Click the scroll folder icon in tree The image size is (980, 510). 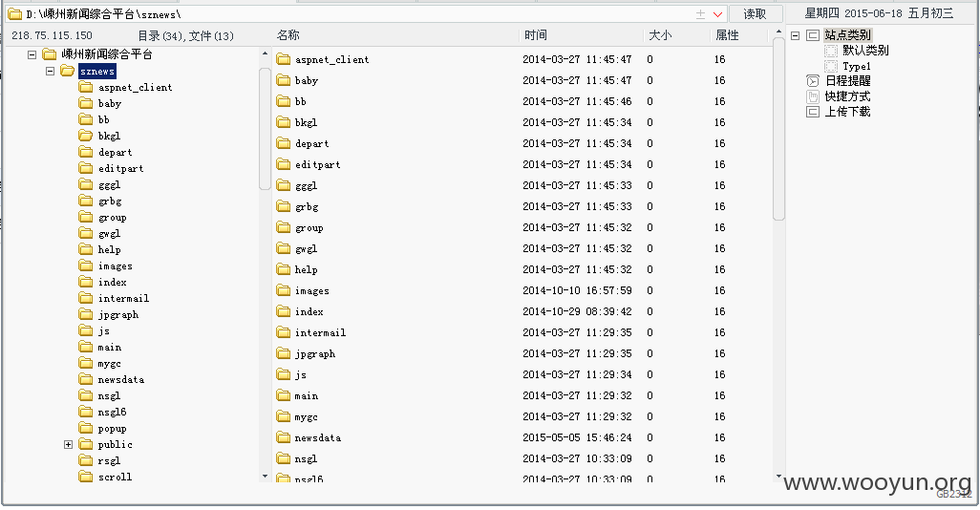pyautogui.click(x=86, y=477)
